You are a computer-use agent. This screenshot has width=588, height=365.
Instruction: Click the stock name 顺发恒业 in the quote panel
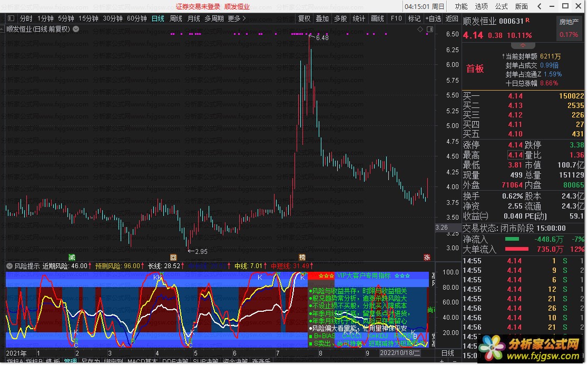click(x=479, y=22)
